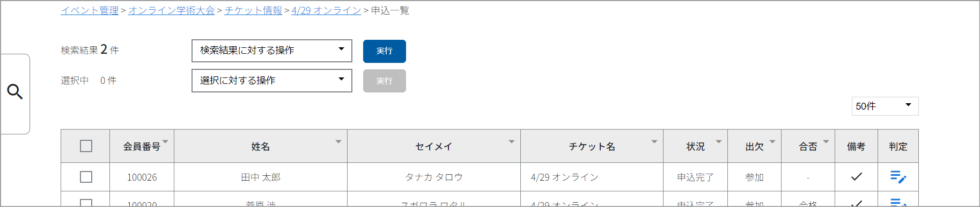Image resolution: width=980 pixels, height=207 pixels.
Task: Expand the 50件 page size dropdown
Action: click(885, 106)
